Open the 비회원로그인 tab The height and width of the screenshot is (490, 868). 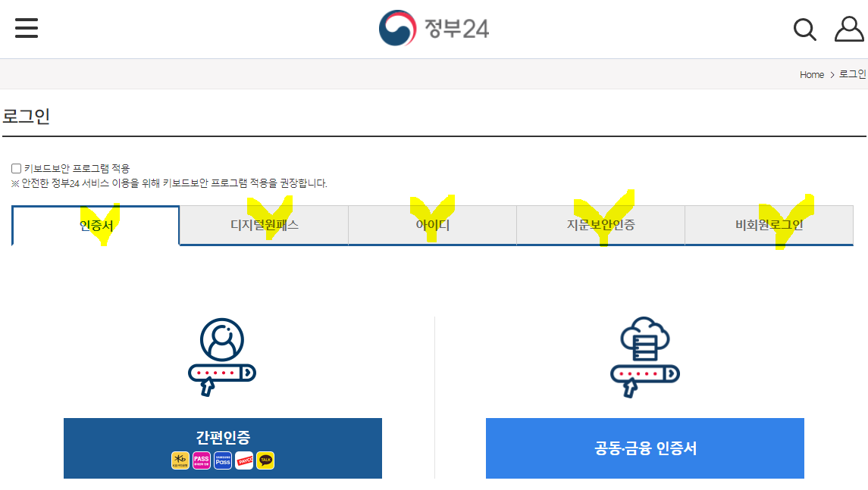click(x=769, y=225)
